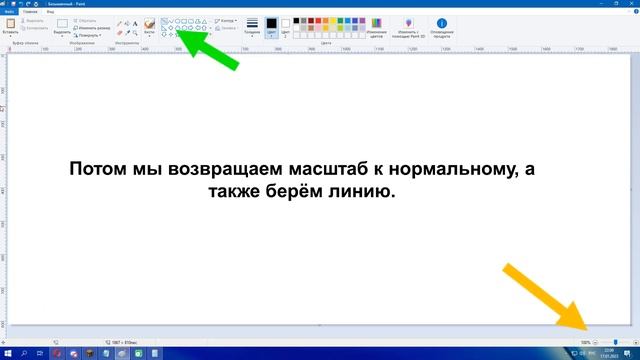The width and height of the screenshot is (640, 360).
Task: Click the Выделить selection rectangle icon
Action: (x=62, y=23)
